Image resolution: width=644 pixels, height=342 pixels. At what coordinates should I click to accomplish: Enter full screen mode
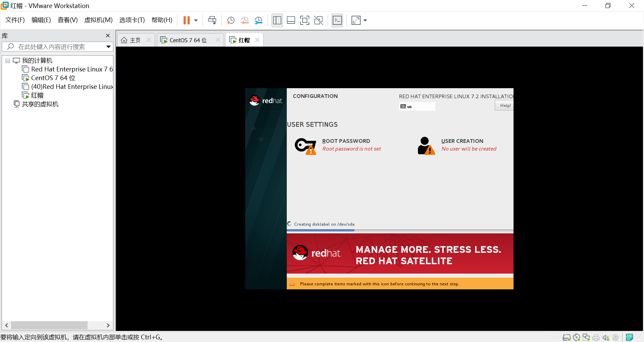(x=305, y=20)
